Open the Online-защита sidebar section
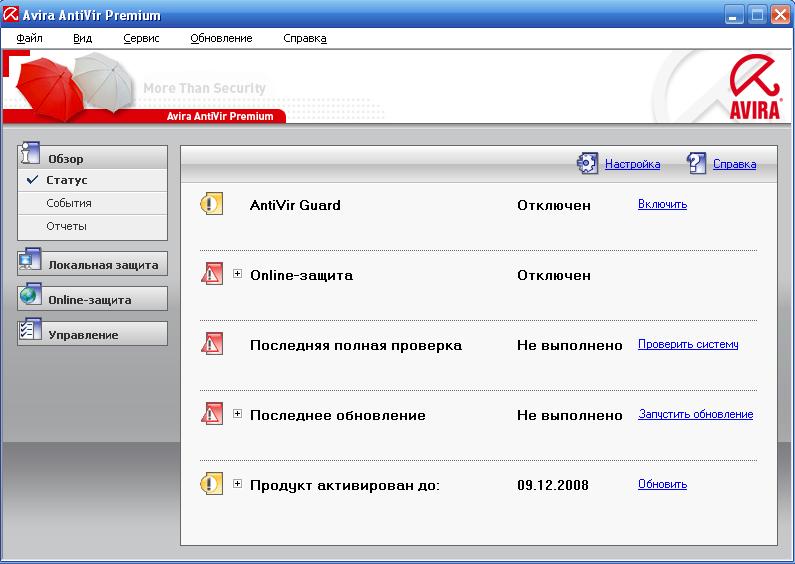Screen dimensions: 795x564 coord(92,299)
